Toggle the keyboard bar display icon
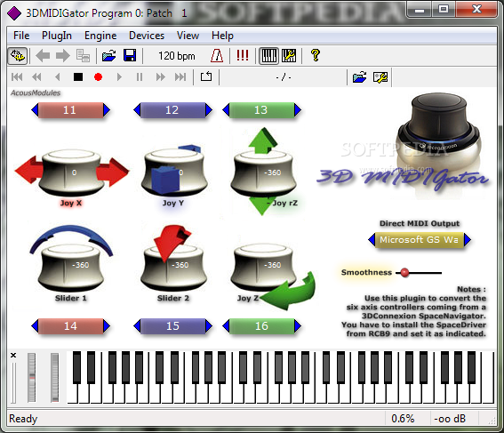The image size is (504, 433). coord(268,56)
